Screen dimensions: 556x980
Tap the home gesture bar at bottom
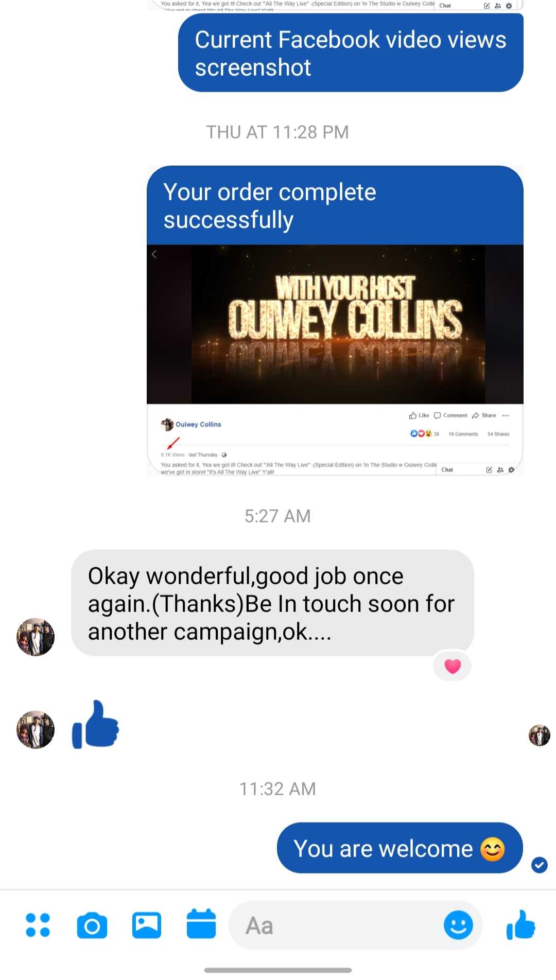tap(278, 970)
